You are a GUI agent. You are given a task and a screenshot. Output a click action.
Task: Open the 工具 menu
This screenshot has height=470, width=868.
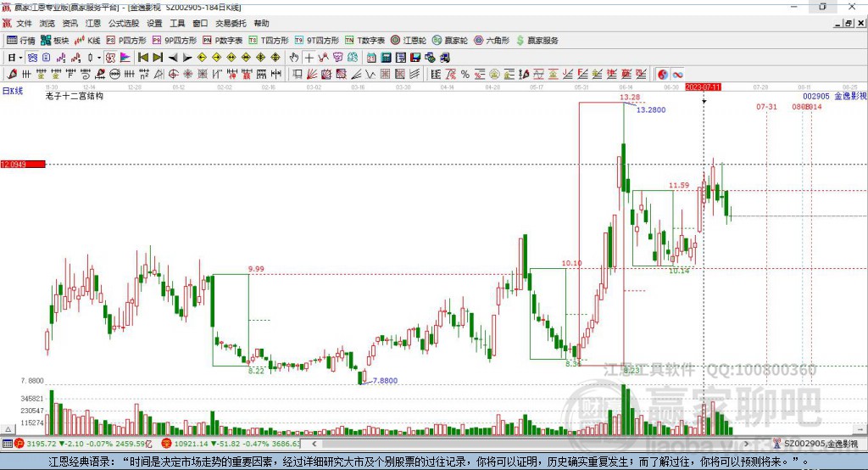[177, 23]
